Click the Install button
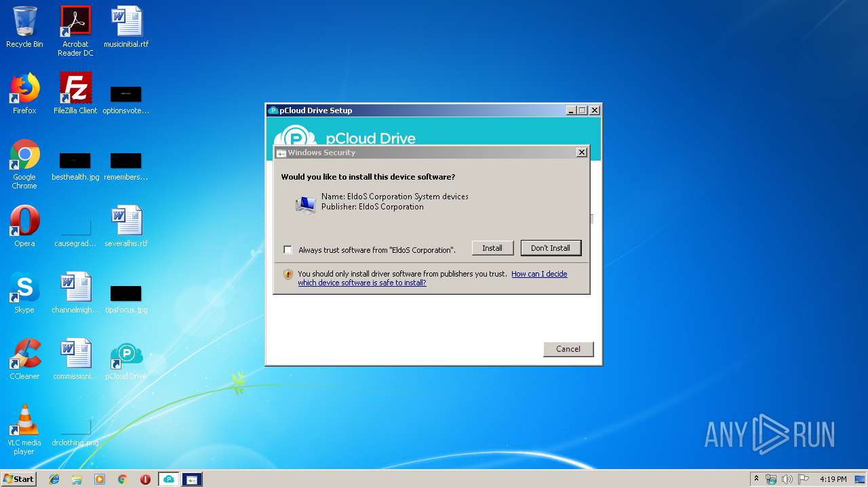Image resolution: width=868 pixels, height=488 pixels. coord(492,248)
